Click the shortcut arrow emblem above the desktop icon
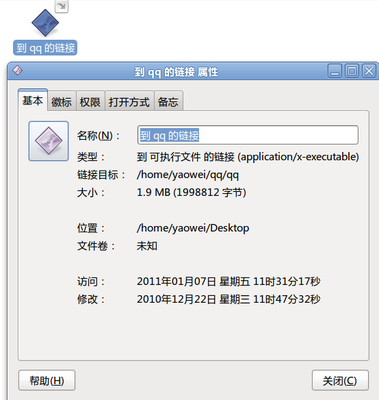379x400 pixels. (62, 7)
